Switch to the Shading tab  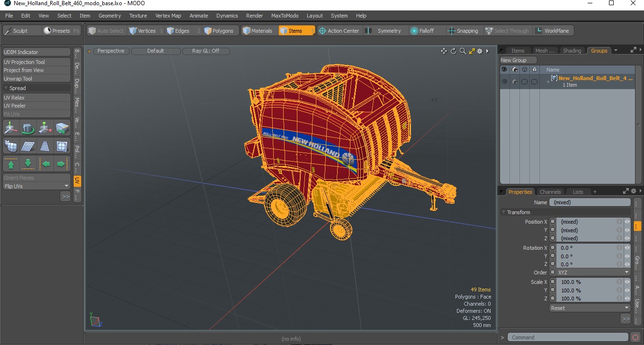572,51
